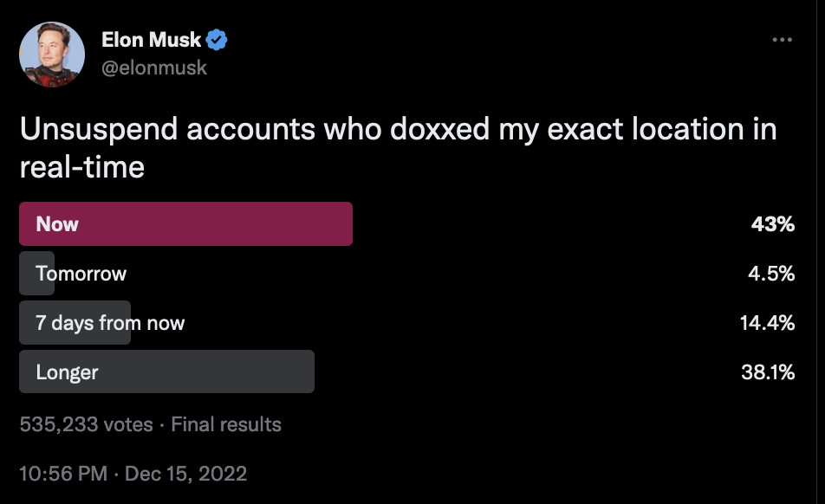Select the 'Now' poll option bar
This screenshot has width=825, height=504.
tap(185, 224)
